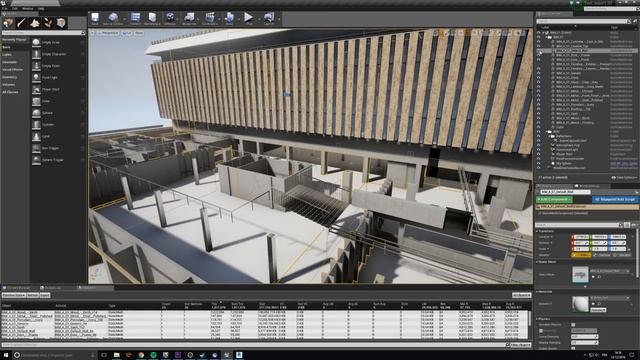This screenshot has height=360, width=640.
Task: Set mobility to Static
Action: (581, 255)
